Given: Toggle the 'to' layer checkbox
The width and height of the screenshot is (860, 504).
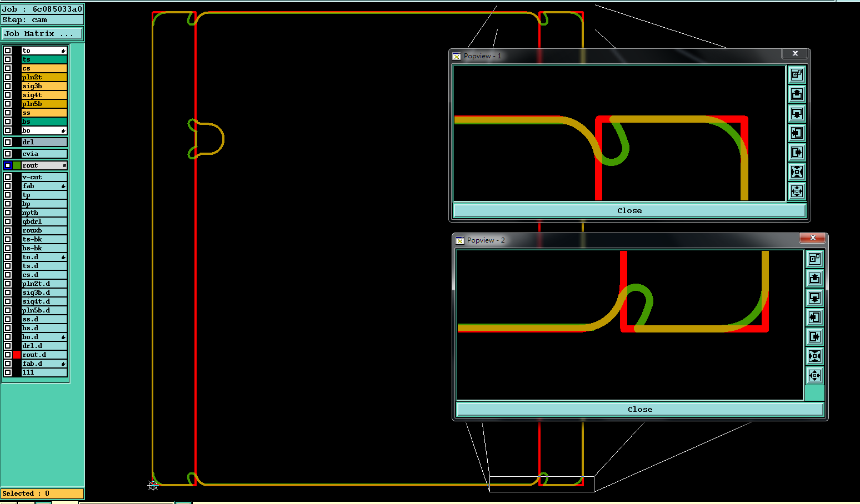Looking at the screenshot, I should (x=8, y=51).
